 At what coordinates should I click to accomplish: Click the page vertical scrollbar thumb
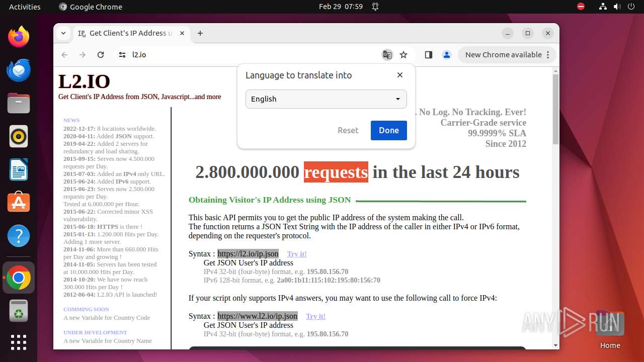555,109
